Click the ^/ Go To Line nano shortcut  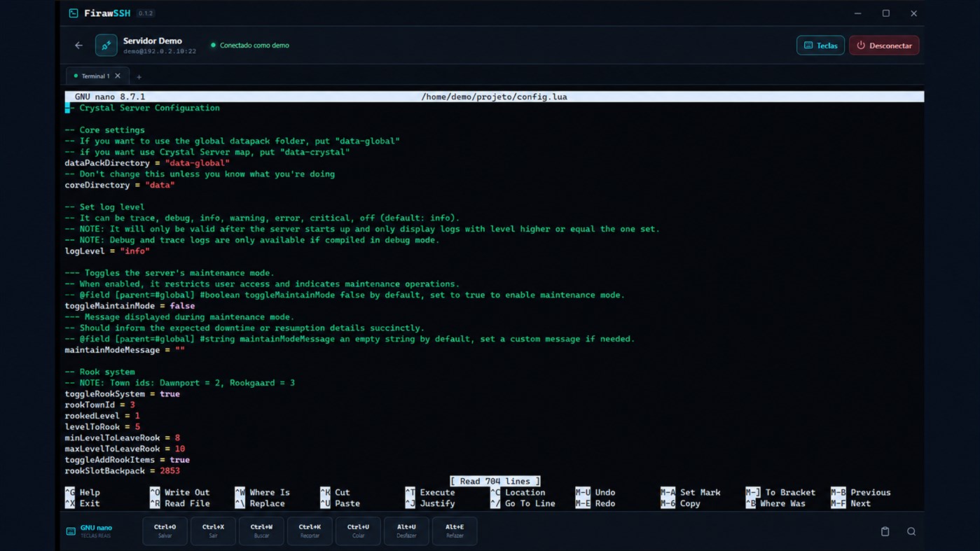pyautogui.click(x=523, y=504)
